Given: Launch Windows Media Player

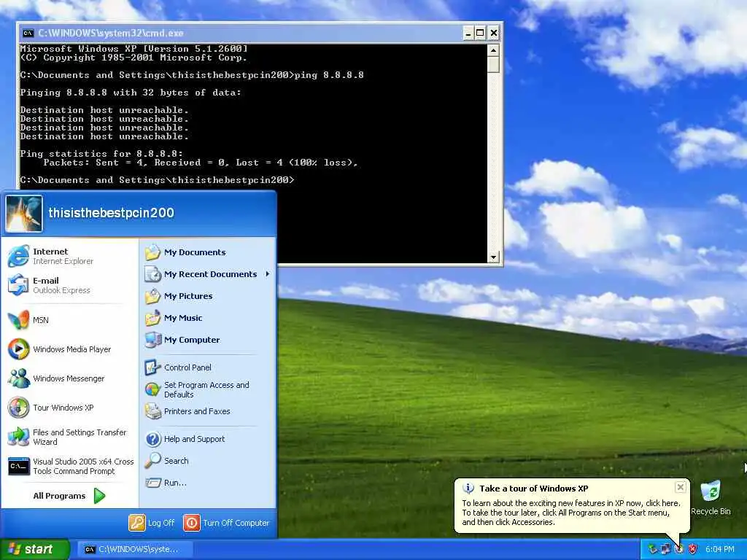Looking at the screenshot, I should [69, 349].
